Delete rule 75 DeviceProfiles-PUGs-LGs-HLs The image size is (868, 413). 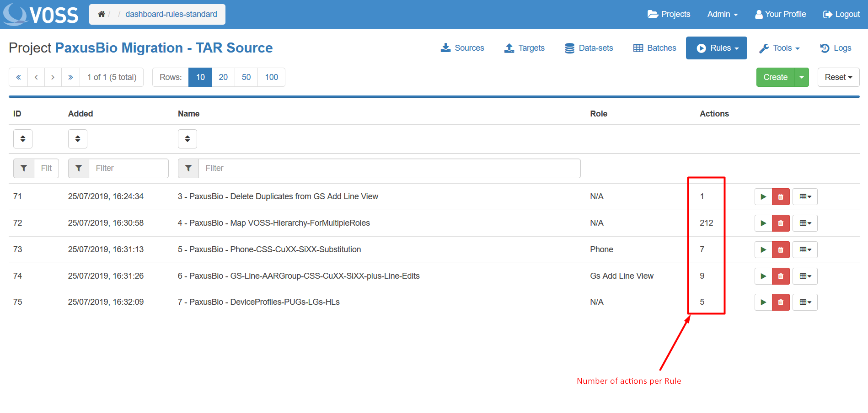pos(781,302)
